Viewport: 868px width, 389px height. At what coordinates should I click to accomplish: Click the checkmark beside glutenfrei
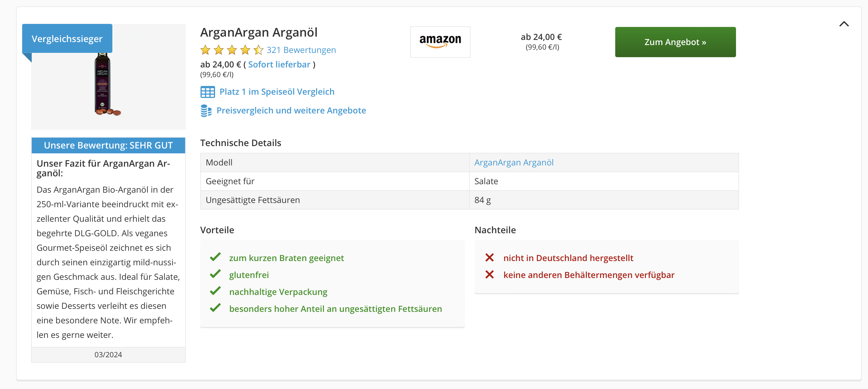(x=215, y=275)
